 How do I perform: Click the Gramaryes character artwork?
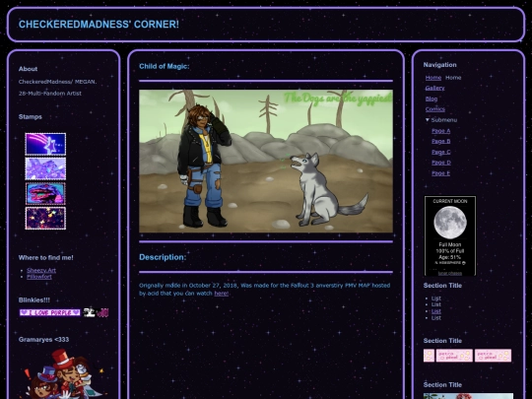pos(63,374)
